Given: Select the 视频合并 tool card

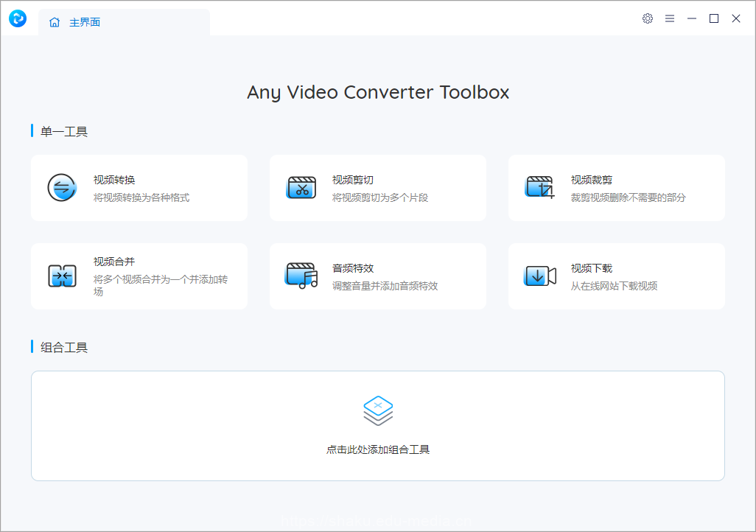Looking at the screenshot, I should (x=139, y=276).
